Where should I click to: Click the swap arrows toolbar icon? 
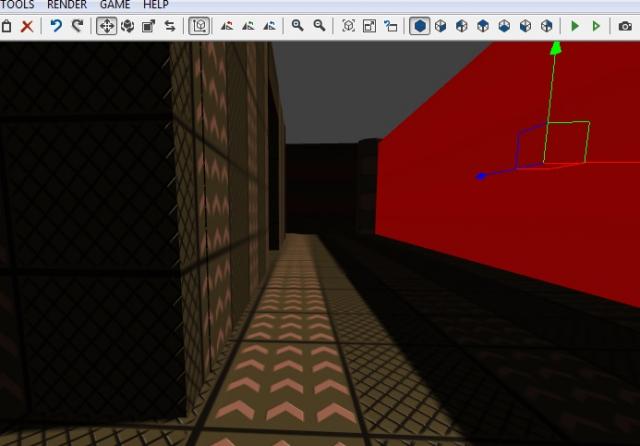coord(170,26)
